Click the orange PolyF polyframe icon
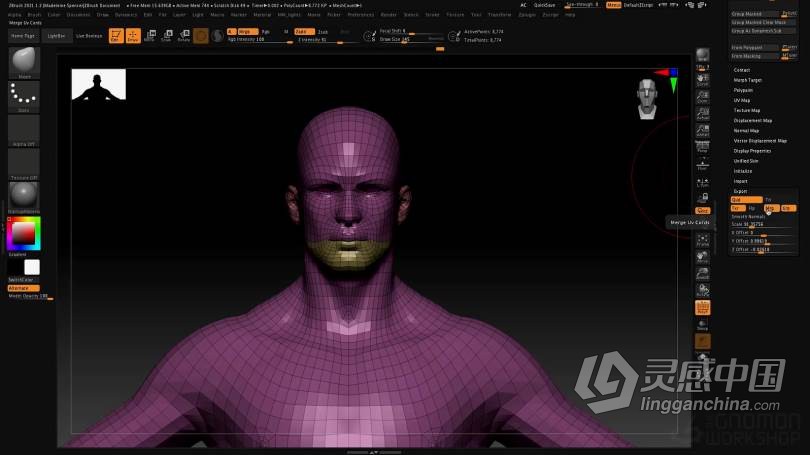Screen dimensions: 810x455 [x=703, y=308]
